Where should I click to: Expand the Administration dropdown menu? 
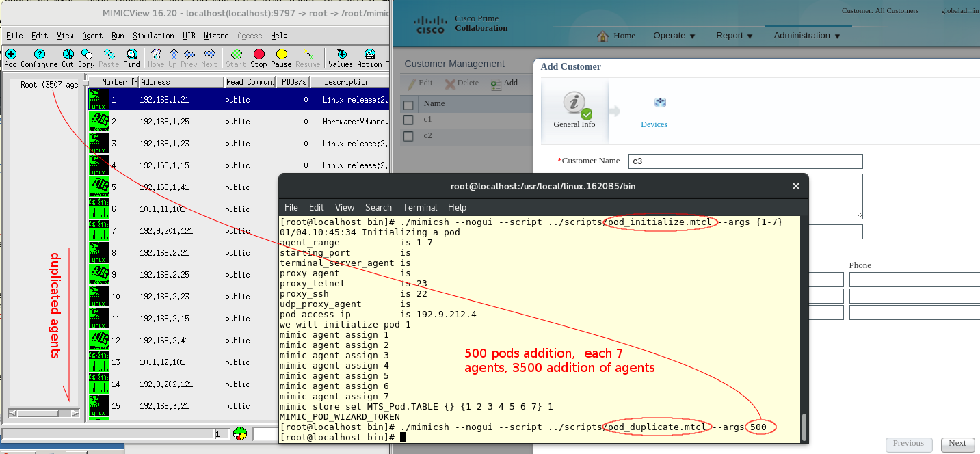[807, 36]
